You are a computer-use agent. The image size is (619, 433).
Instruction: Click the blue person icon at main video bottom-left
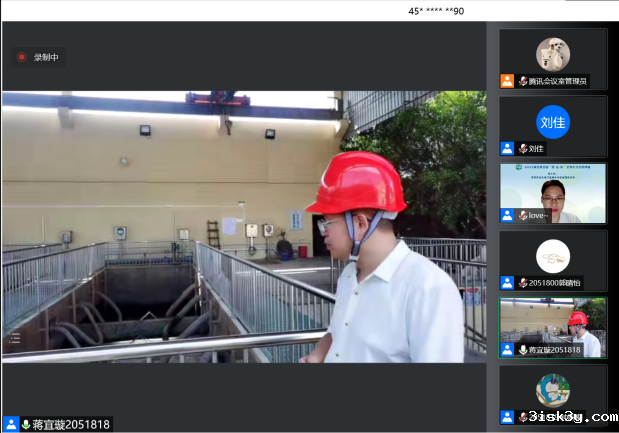pos(11,424)
